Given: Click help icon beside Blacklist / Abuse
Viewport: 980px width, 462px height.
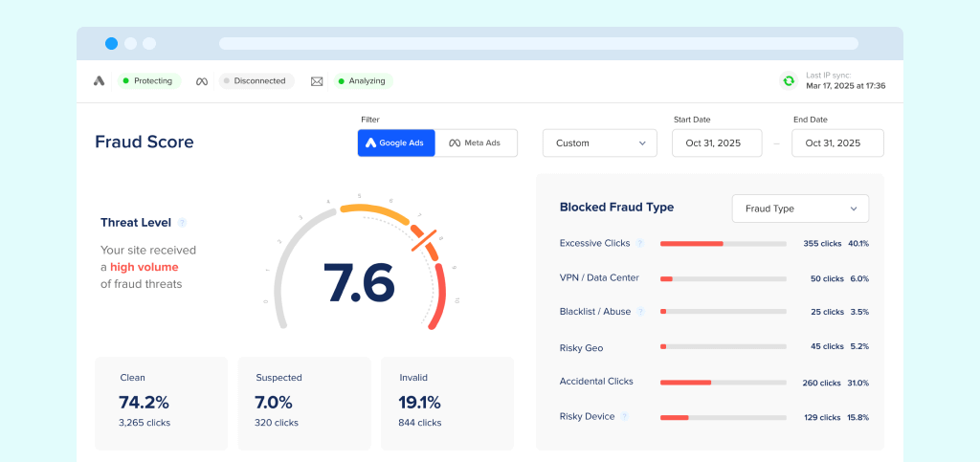Looking at the screenshot, I should pyautogui.click(x=640, y=312).
